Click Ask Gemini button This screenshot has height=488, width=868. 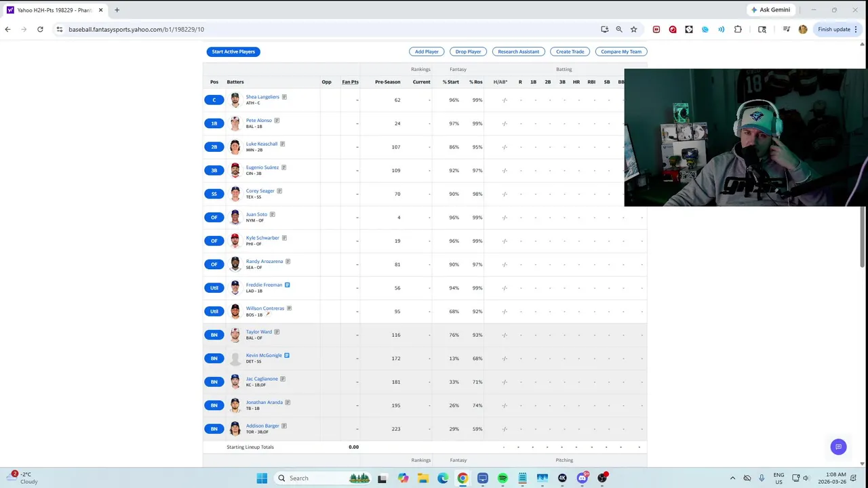pyautogui.click(x=770, y=10)
